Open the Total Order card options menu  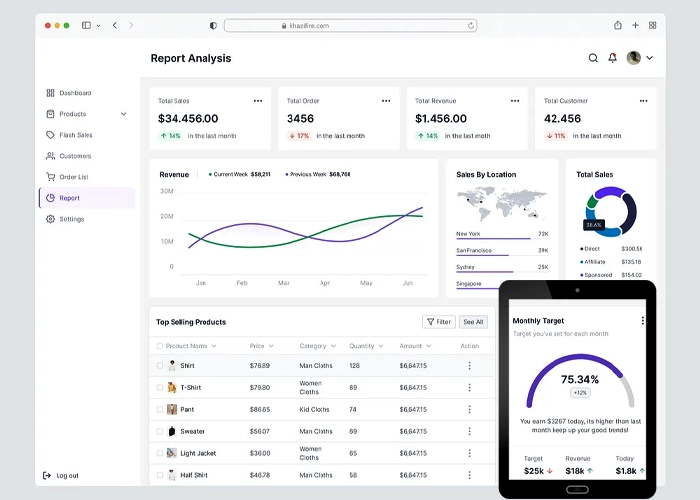click(386, 101)
